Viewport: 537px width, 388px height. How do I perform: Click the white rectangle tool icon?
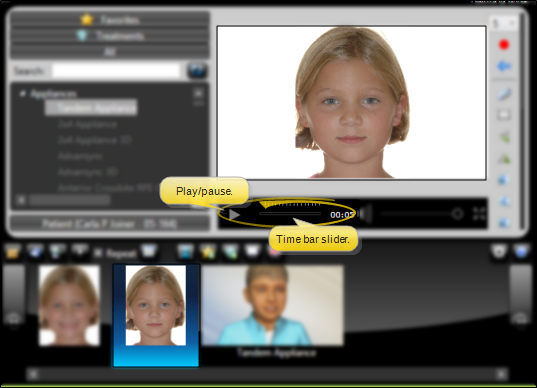pos(504,115)
